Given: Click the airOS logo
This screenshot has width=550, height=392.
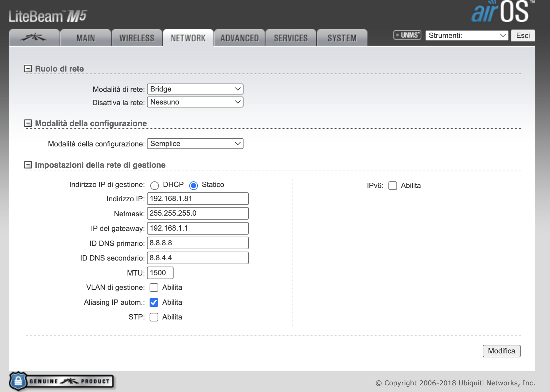Looking at the screenshot, I should [x=501, y=12].
